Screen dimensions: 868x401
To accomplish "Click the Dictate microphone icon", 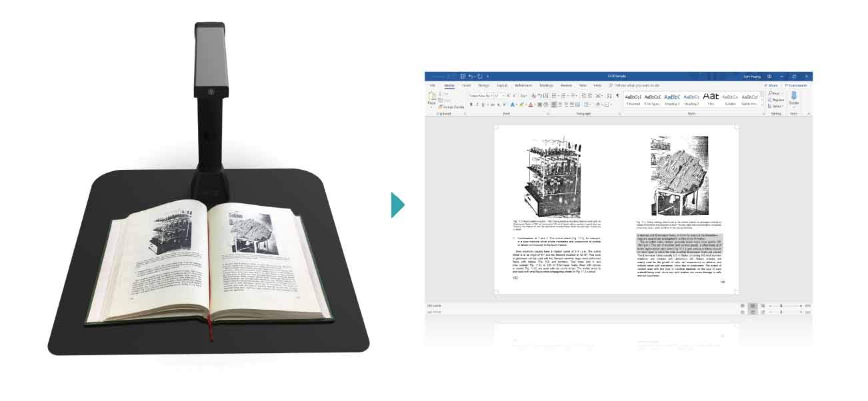I will point(793,97).
